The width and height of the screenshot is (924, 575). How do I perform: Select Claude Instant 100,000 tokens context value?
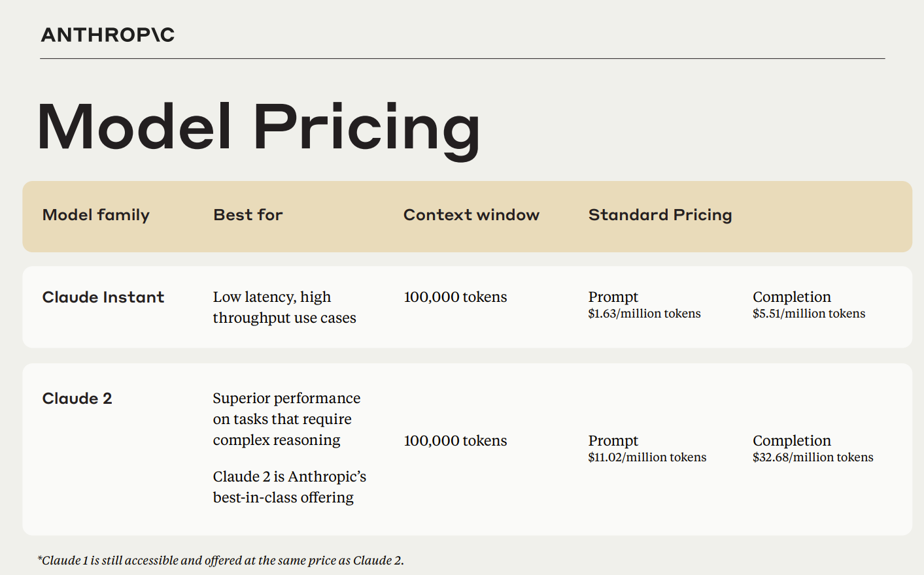456,297
